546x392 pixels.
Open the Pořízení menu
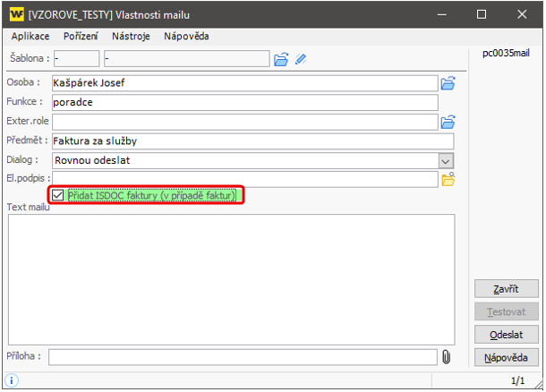[81, 37]
